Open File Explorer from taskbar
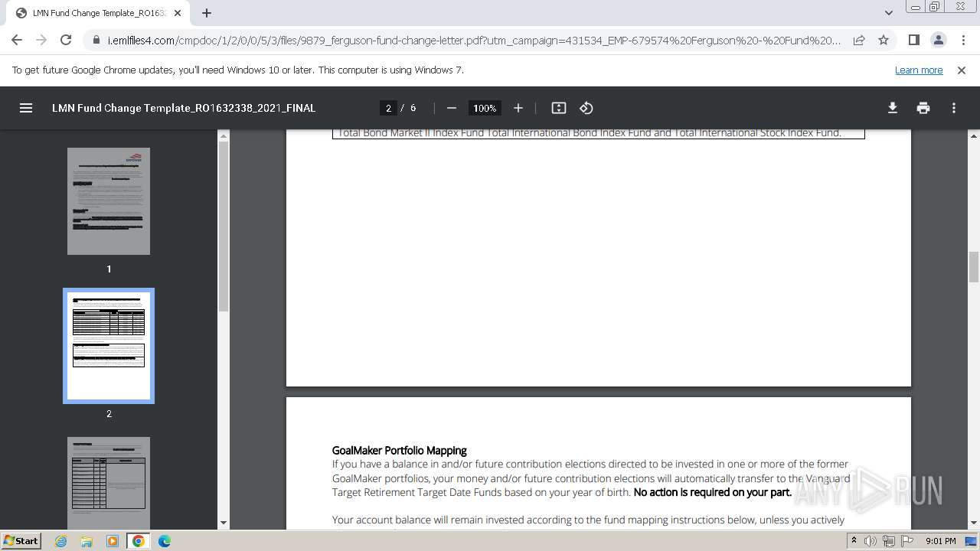The width and height of the screenshot is (980, 551). pos(87,541)
